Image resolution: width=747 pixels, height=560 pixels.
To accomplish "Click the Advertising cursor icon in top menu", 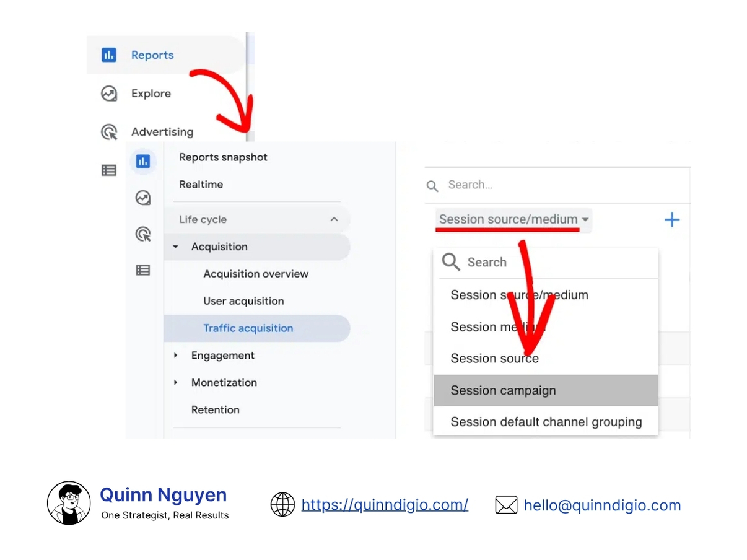I will click(x=109, y=132).
